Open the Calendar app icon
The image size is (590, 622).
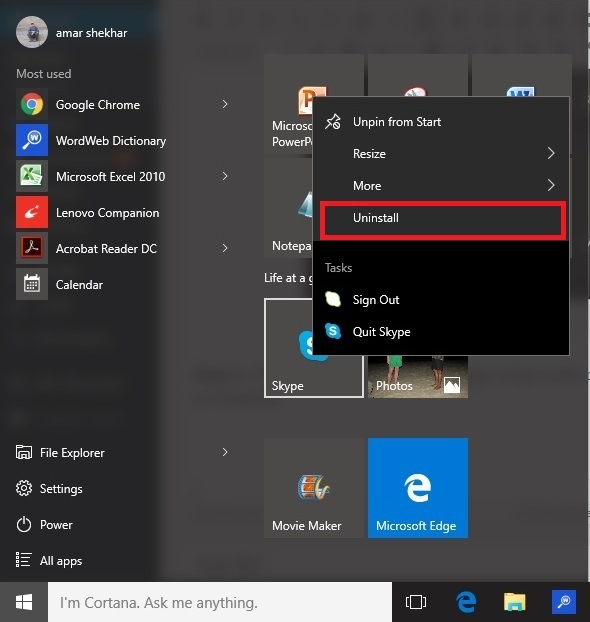tap(32, 284)
